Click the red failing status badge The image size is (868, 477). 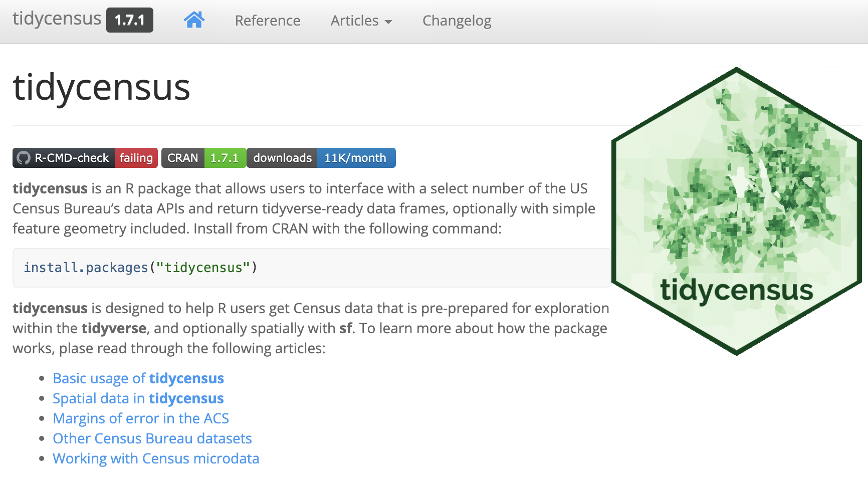pos(136,158)
